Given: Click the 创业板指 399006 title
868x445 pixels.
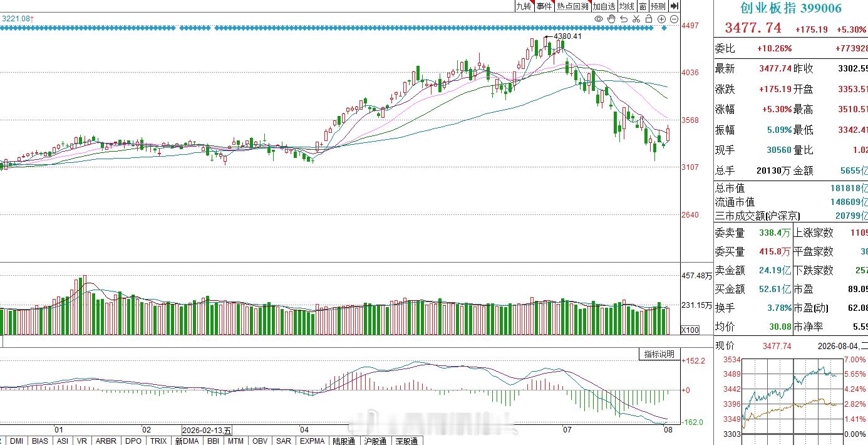Looking at the screenshot, I should tap(791, 8).
